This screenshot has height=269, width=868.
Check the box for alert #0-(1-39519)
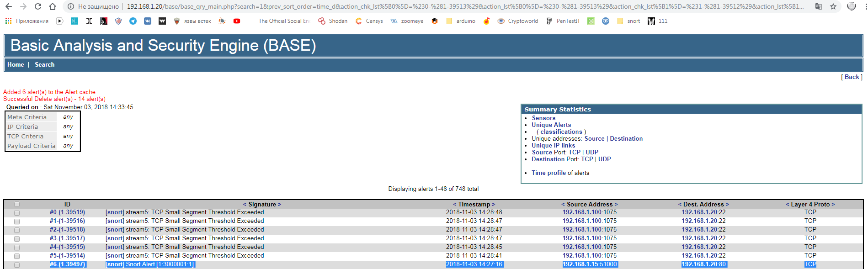pyautogui.click(x=17, y=213)
